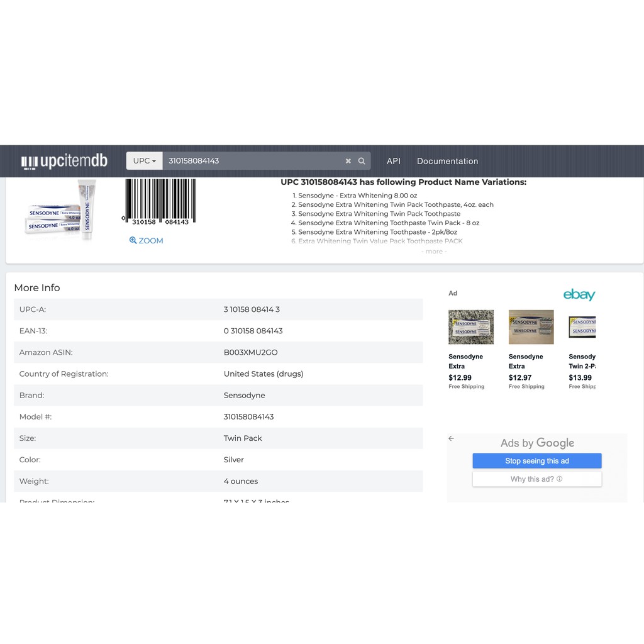Open the API menu item
The width and height of the screenshot is (644, 644).
point(394,161)
